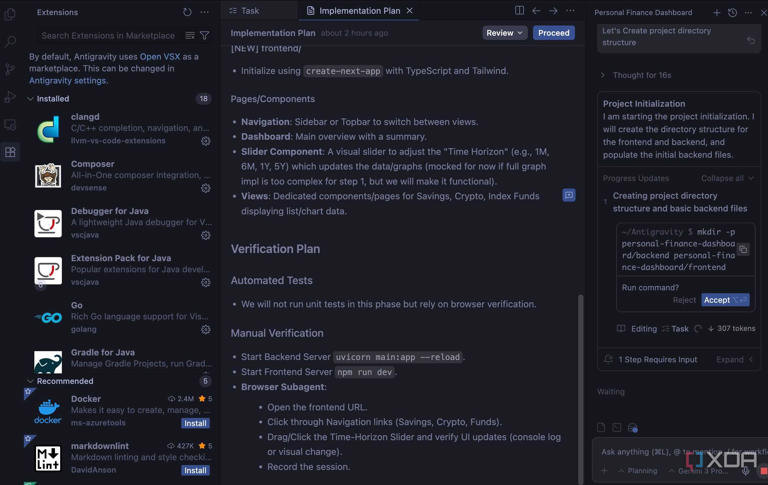This screenshot has width=768, height=485.
Task: Click the Search Extensions in Marketplace field
Action: pyautogui.click(x=105, y=36)
